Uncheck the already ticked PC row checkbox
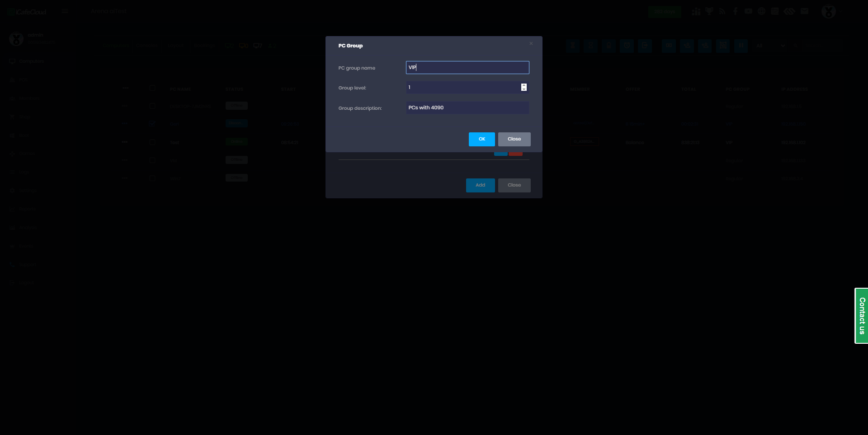The width and height of the screenshot is (868, 435). (x=152, y=124)
